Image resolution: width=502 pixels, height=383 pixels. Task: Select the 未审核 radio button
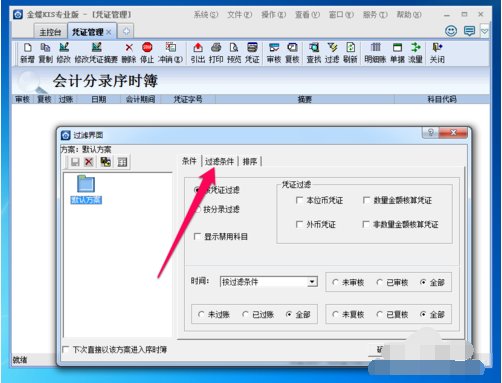click(x=335, y=283)
